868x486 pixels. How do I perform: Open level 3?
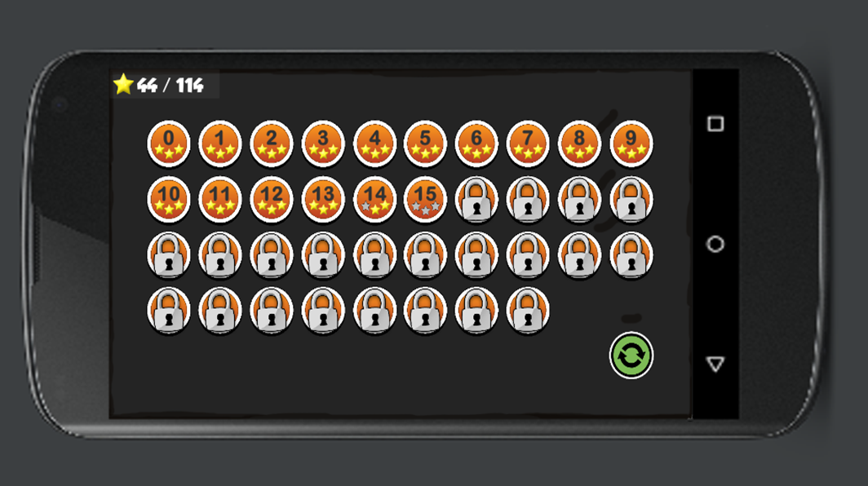pyautogui.click(x=323, y=144)
